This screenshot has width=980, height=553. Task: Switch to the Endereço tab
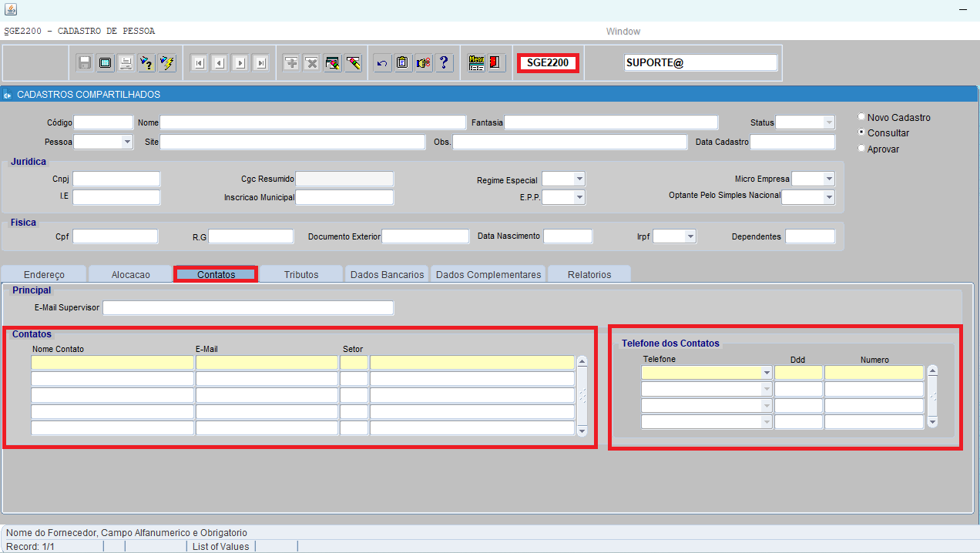(44, 275)
